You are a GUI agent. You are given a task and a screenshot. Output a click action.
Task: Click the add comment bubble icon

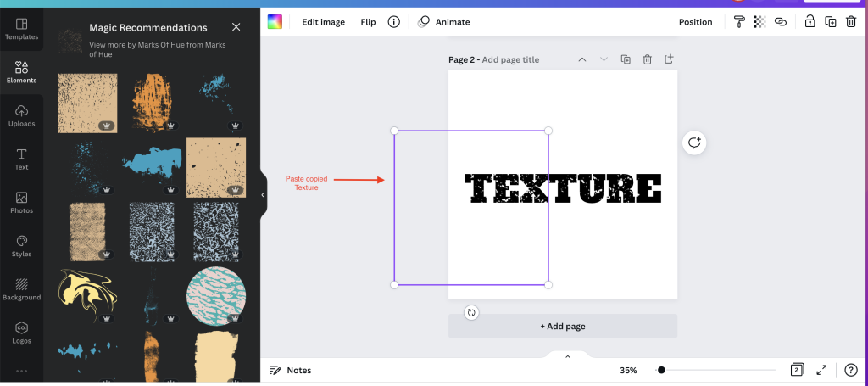point(694,143)
